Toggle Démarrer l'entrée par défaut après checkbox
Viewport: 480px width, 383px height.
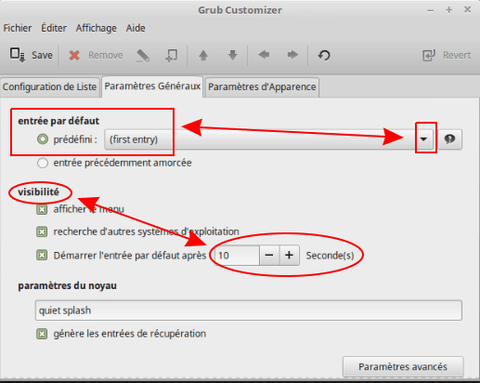[x=42, y=256]
